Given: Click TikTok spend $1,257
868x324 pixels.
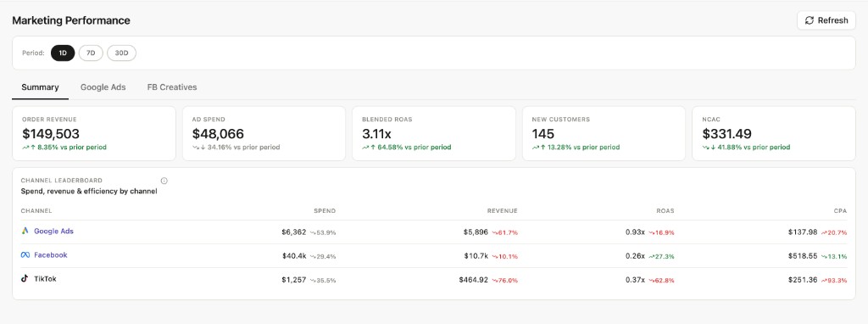Looking at the screenshot, I should (x=293, y=280).
